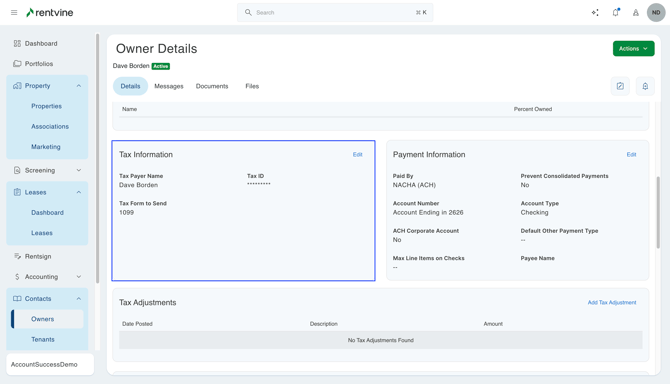The height and width of the screenshot is (384, 670).
Task: Click the Dashboard icon in sidebar
Action: click(x=17, y=44)
